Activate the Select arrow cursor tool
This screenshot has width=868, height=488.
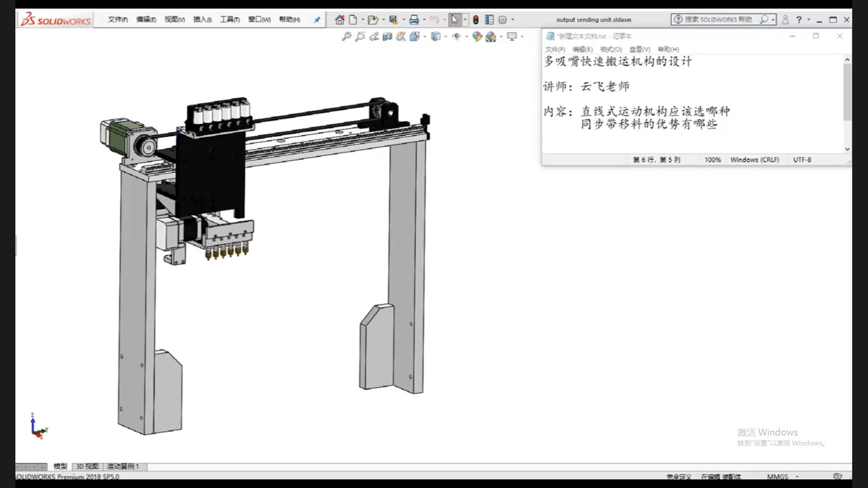454,19
